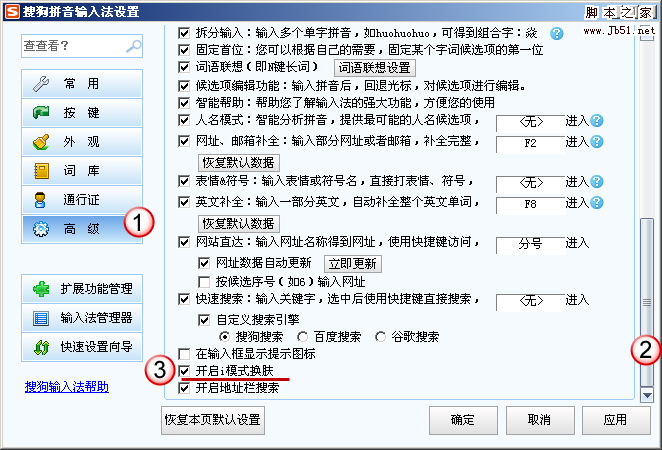This screenshot has height=450, width=662.
Task: Click 词语联想设置 button
Action: point(374,68)
